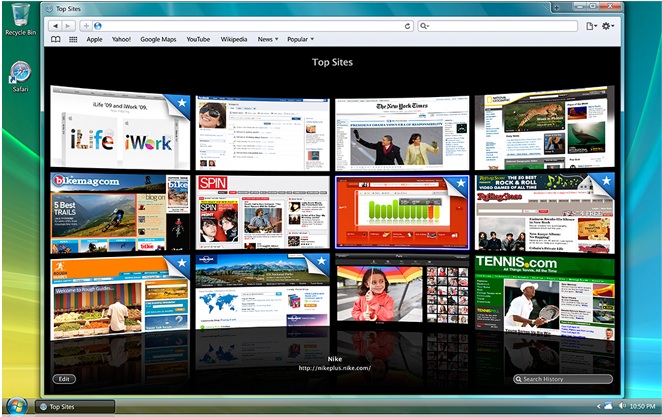Expand the News bookmarks folder
Viewport: 662px width, 417px height.
tap(268, 39)
